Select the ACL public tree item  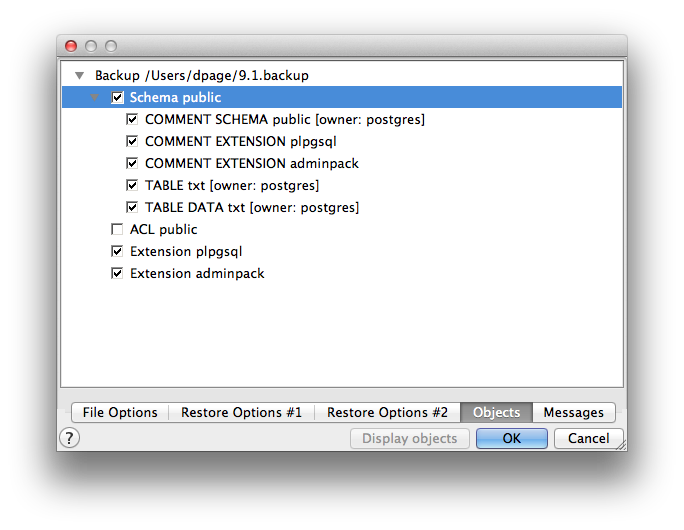[x=164, y=230]
